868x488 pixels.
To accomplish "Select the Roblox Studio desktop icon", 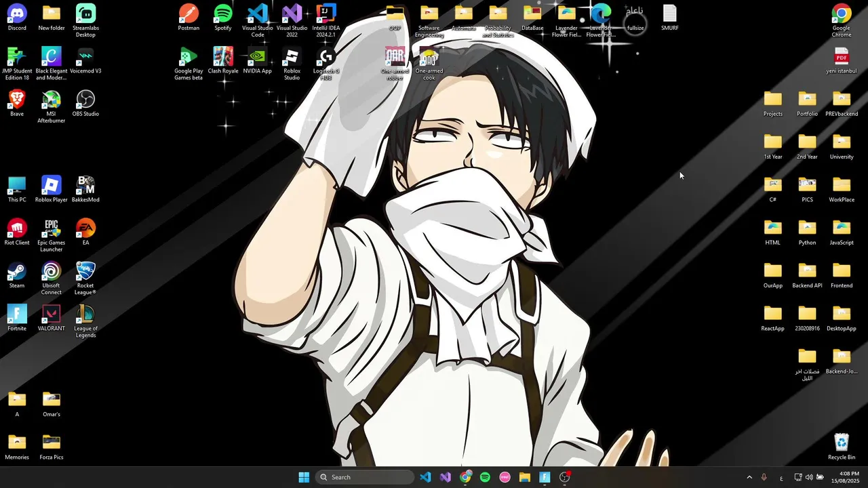I will 292,64.
